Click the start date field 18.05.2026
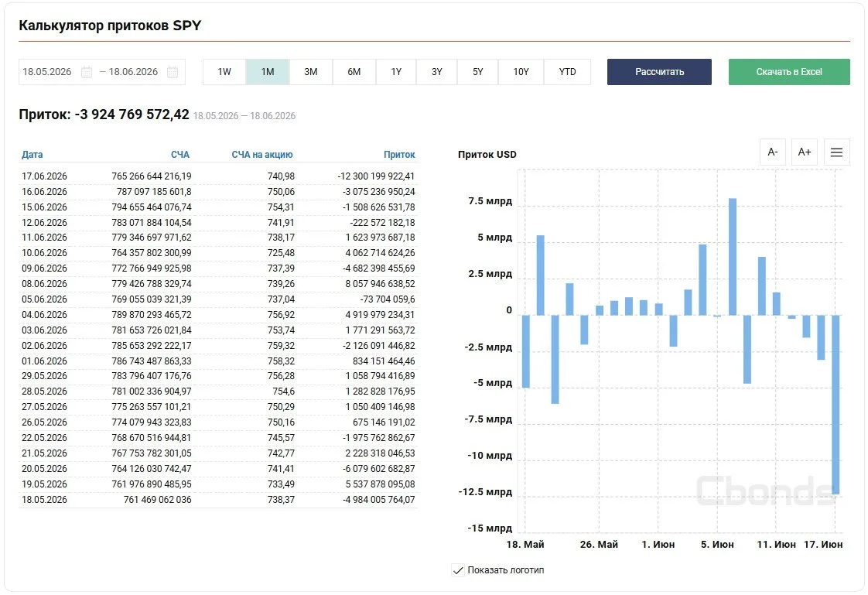Viewport: 868px width, 595px height. coord(47,72)
